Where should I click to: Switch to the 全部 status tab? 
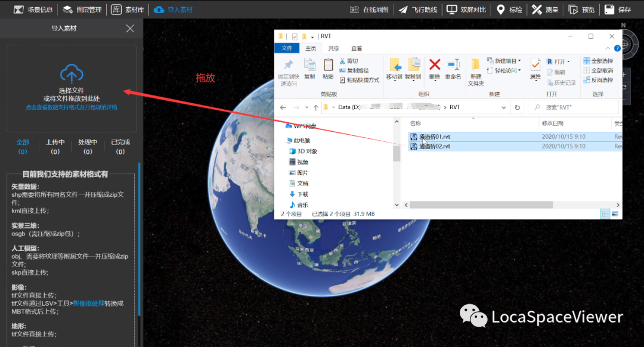click(23, 147)
